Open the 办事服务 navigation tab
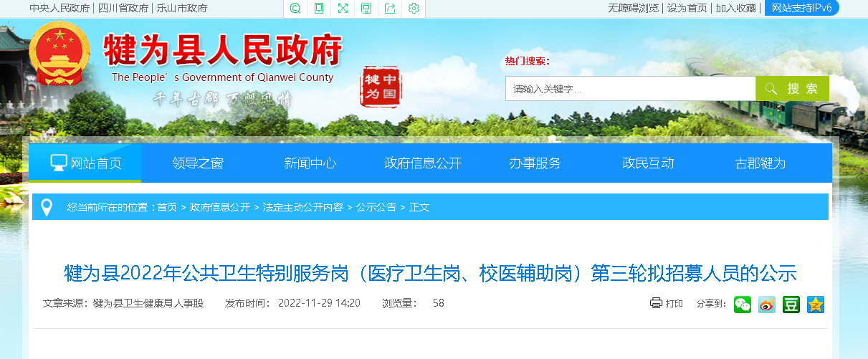868x359 pixels. pos(535,163)
